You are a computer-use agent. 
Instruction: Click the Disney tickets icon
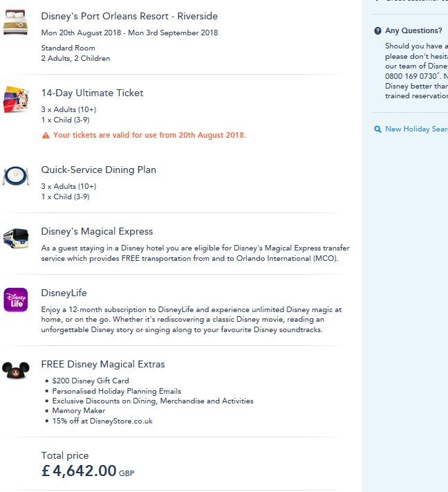16,99
